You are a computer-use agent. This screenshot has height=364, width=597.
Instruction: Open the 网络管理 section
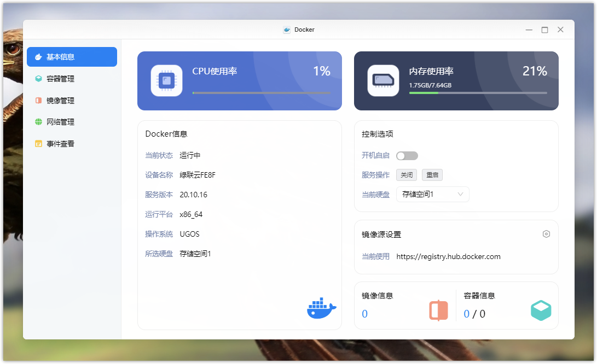pyautogui.click(x=60, y=122)
